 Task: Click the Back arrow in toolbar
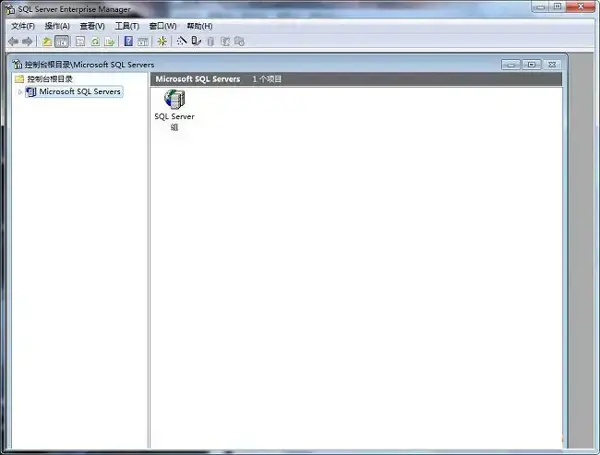pyautogui.click(x=13, y=41)
